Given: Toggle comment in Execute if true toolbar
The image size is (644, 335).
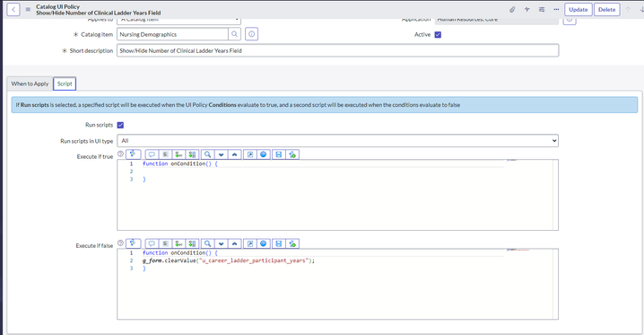Looking at the screenshot, I should pyautogui.click(x=152, y=154).
